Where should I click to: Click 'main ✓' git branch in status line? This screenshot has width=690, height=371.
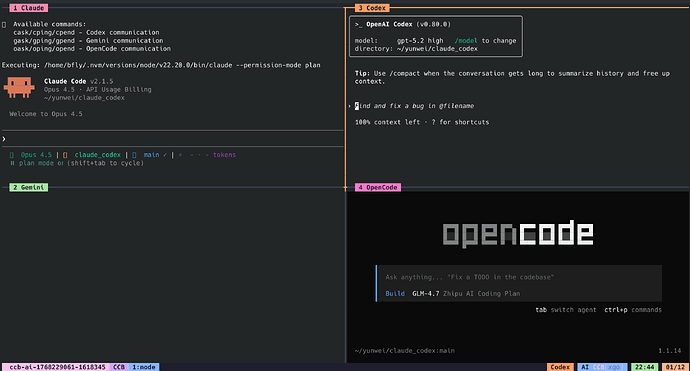pyautogui.click(x=155, y=155)
